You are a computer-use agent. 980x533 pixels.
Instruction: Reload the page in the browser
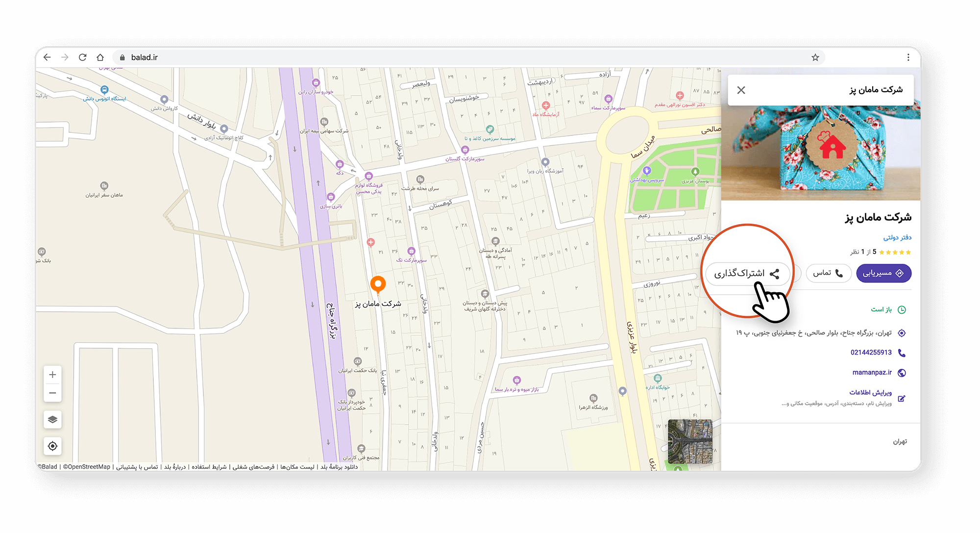point(82,57)
